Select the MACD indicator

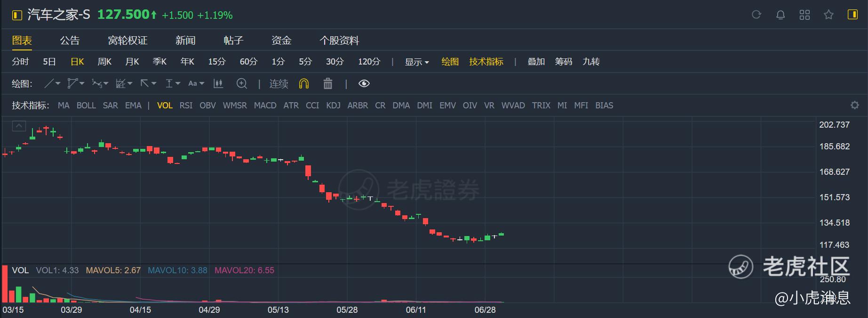pyautogui.click(x=265, y=106)
